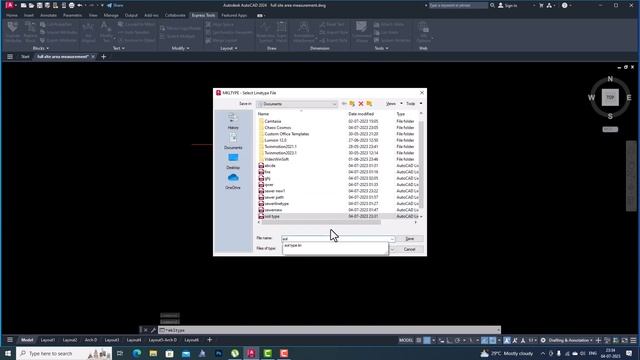
Task: Click the TOP face of the ViewCube
Action: (x=610, y=98)
